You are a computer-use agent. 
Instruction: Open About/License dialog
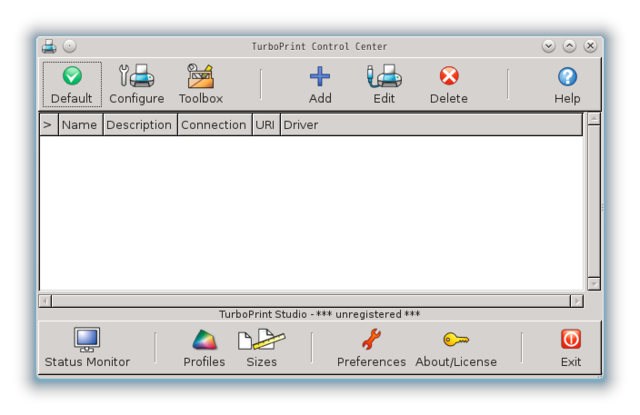tap(456, 348)
